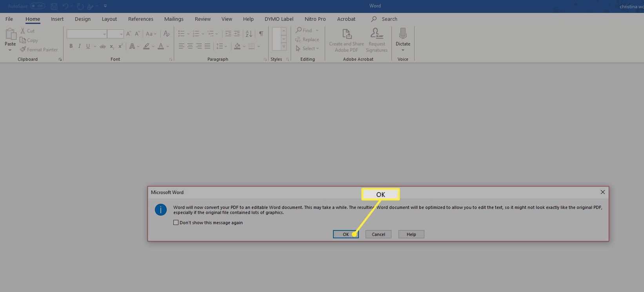Image resolution: width=644 pixels, height=292 pixels.
Task: Open the font size combo box
Action: coord(116,34)
